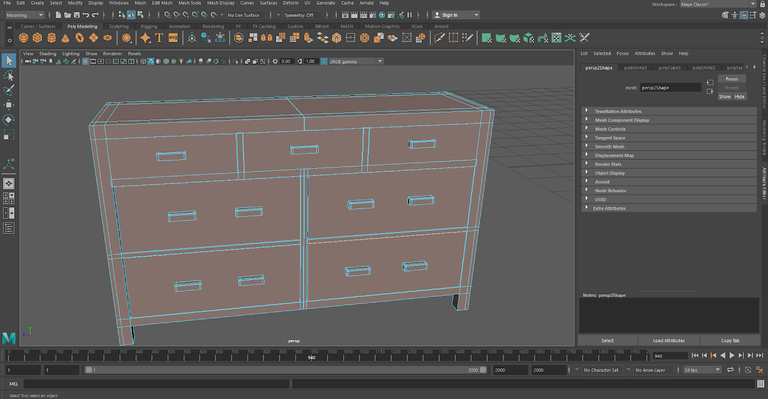Viewport: 768px width, 399px height.
Task: Choose the Move tool in toolbox
Action: (x=9, y=105)
